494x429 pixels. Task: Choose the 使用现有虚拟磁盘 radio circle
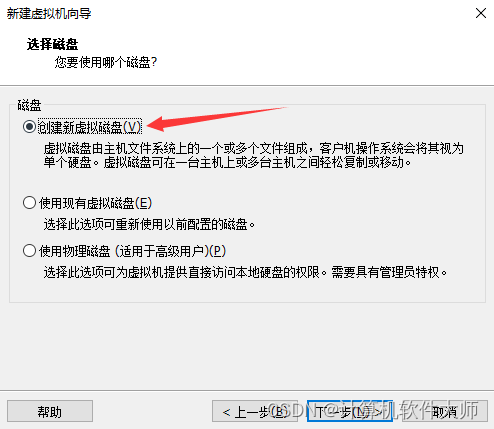[29, 203]
